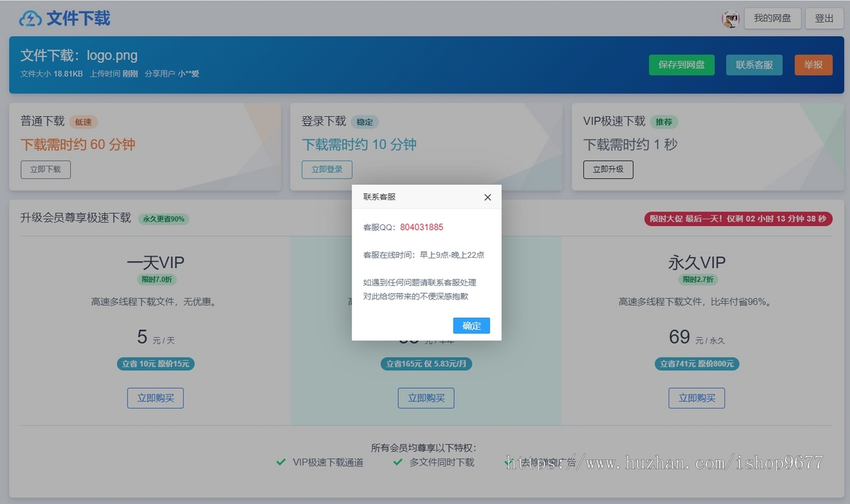This screenshot has width=850, height=504.
Task: Click 立即下载 under 普通下载
Action: tap(45, 170)
